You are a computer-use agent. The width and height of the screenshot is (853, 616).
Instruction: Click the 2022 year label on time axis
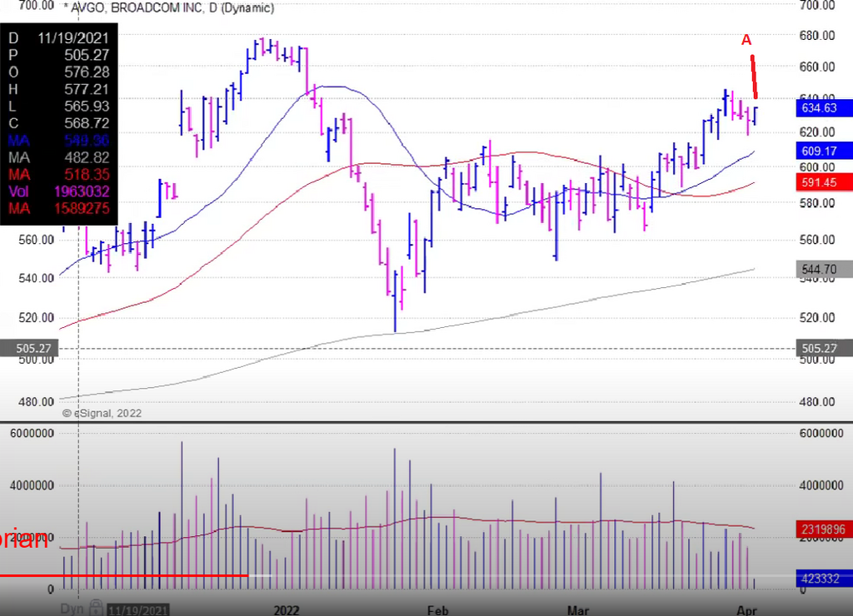(x=288, y=609)
